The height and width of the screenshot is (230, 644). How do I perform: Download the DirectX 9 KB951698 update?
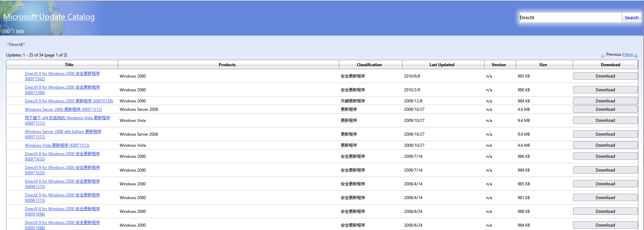[x=605, y=225]
